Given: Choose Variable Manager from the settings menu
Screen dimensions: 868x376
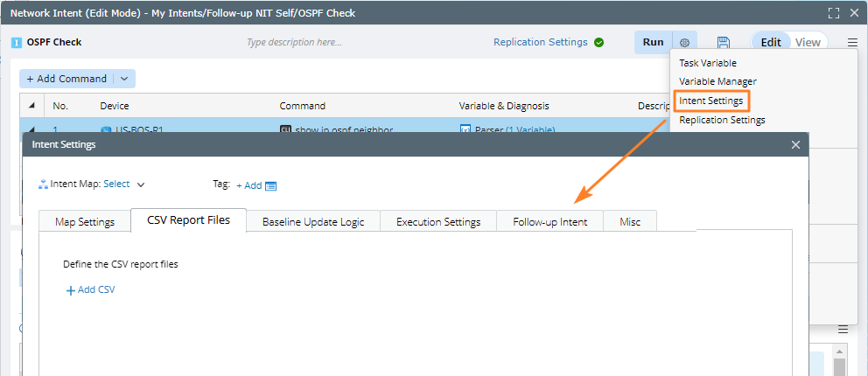Looking at the screenshot, I should tap(717, 81).
